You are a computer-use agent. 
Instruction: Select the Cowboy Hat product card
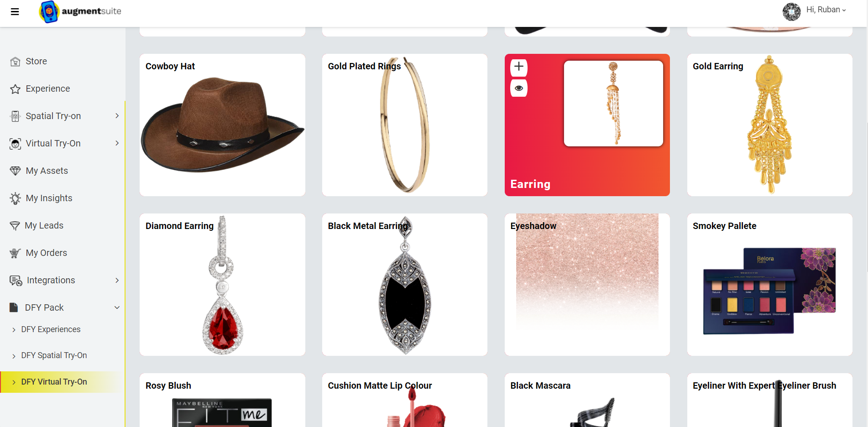(222, 125)
